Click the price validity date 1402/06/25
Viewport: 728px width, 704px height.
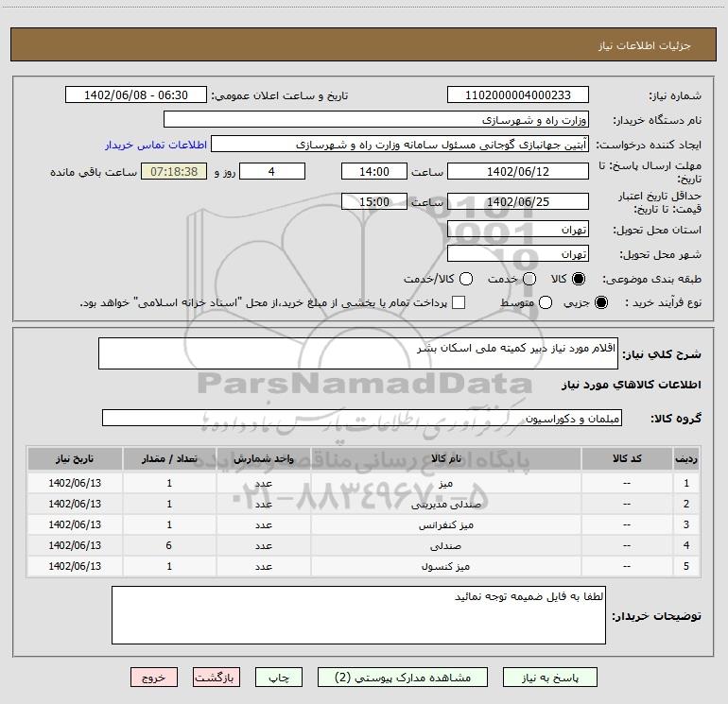pyautogui.click(x=518, y=201)
